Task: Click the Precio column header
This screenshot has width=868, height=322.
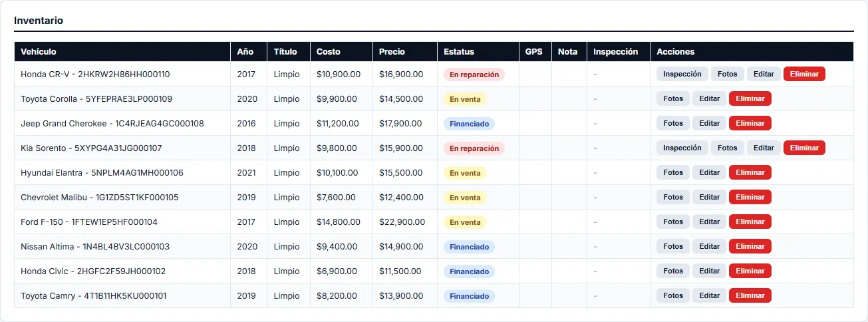Action: 392,51
